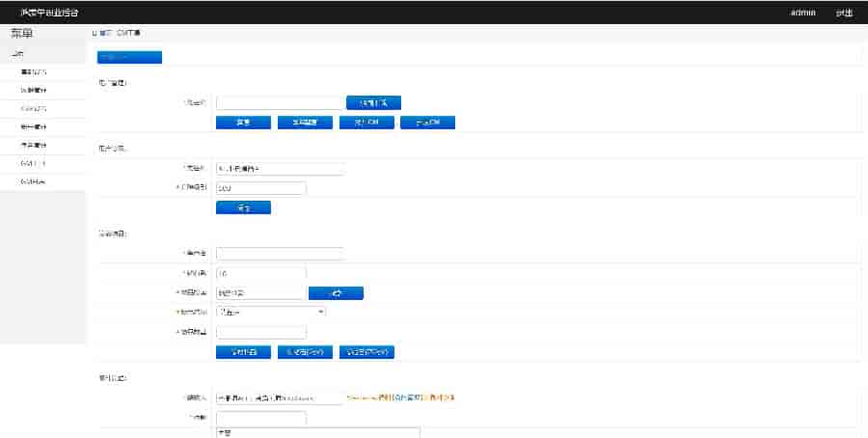The height and width of the screenshot is (438, 868).
Task: Click blue button right of first section's input
Action: (373, 102)
